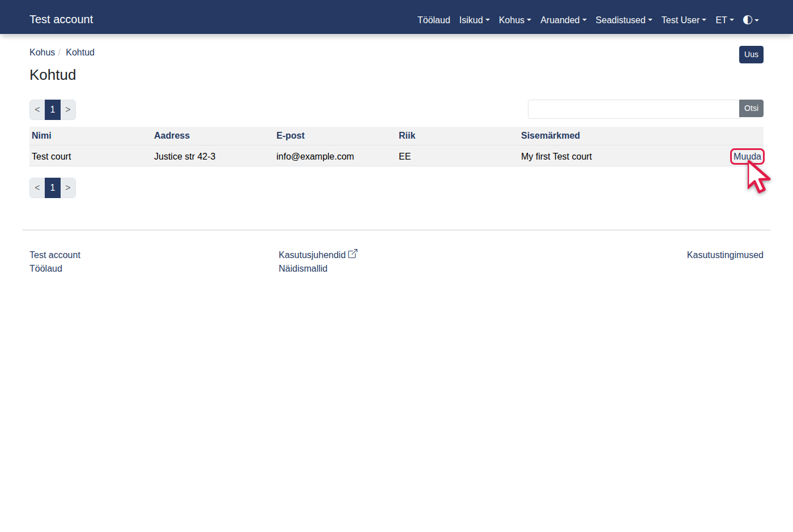The width and height of the screenshot is (793, 532).
Task: Focus the search input field
Action: (633, 109)
